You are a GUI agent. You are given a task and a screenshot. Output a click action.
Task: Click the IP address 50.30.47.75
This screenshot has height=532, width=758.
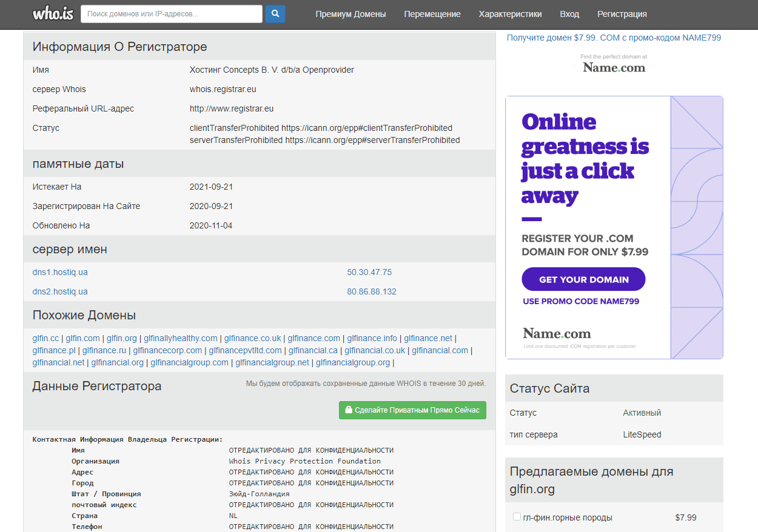point(369,272)
